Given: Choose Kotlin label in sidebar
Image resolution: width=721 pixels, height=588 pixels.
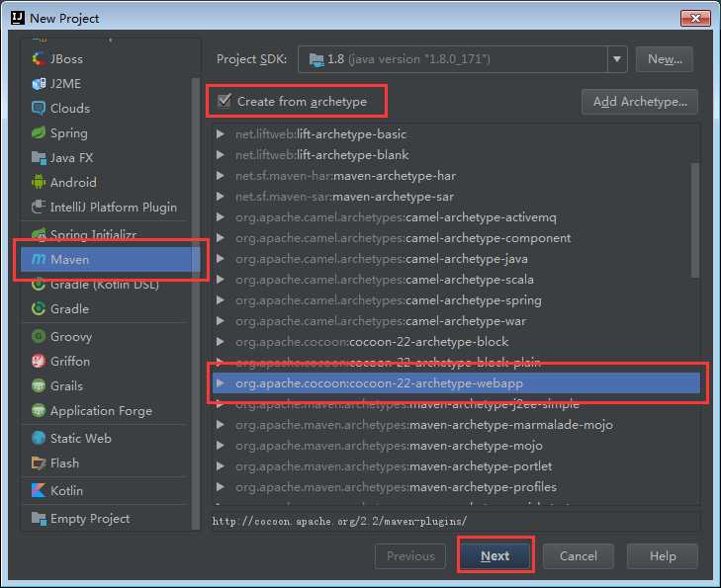Looking at the screenshot, I should [x=66, y=490].
